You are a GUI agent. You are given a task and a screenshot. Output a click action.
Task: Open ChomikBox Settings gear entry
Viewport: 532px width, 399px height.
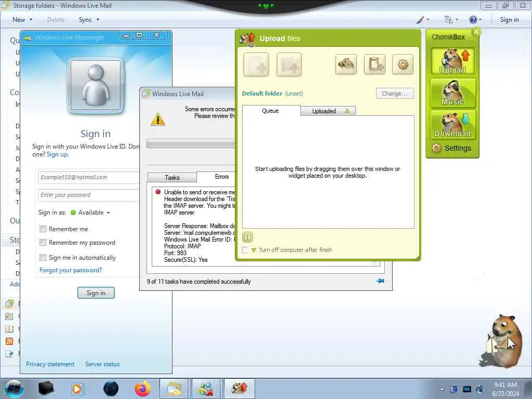coord(451,148)
